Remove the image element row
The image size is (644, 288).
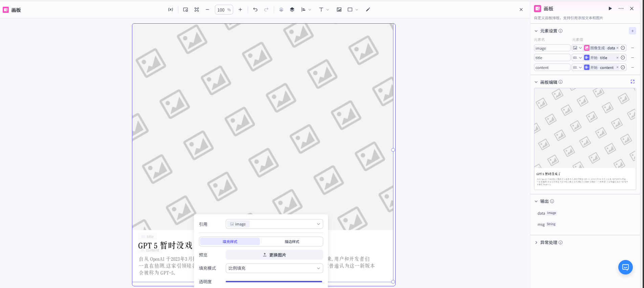(x=632, y=48)
